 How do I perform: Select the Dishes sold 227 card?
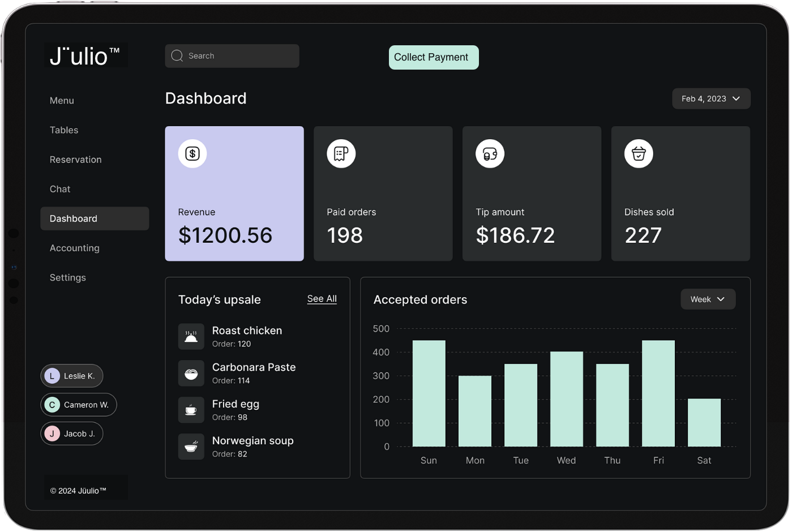[681, 194]
